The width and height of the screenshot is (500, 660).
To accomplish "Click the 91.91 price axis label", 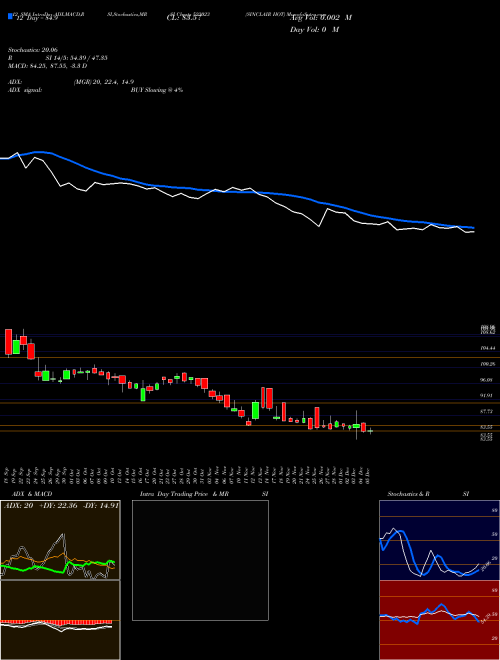I will pyautogui.click(x=488, y=396).
